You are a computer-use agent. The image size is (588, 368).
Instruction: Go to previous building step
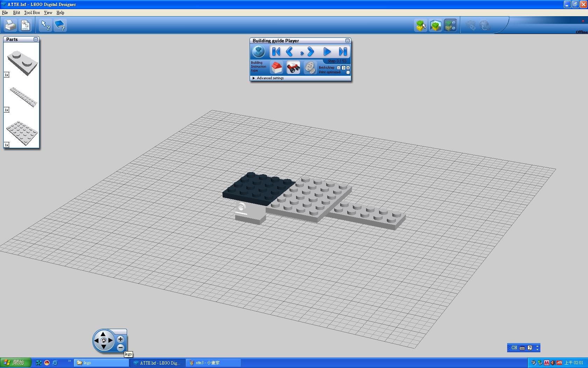click(289, 52)
